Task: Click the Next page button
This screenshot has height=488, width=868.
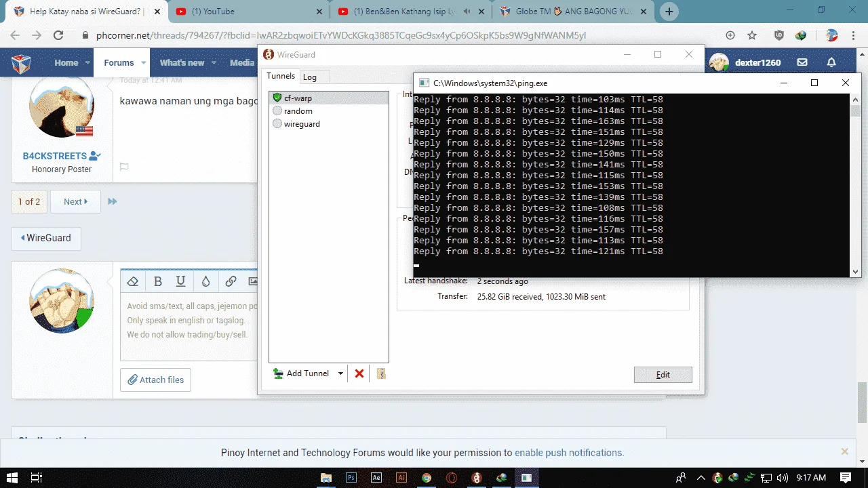Action: click(75, 201)
